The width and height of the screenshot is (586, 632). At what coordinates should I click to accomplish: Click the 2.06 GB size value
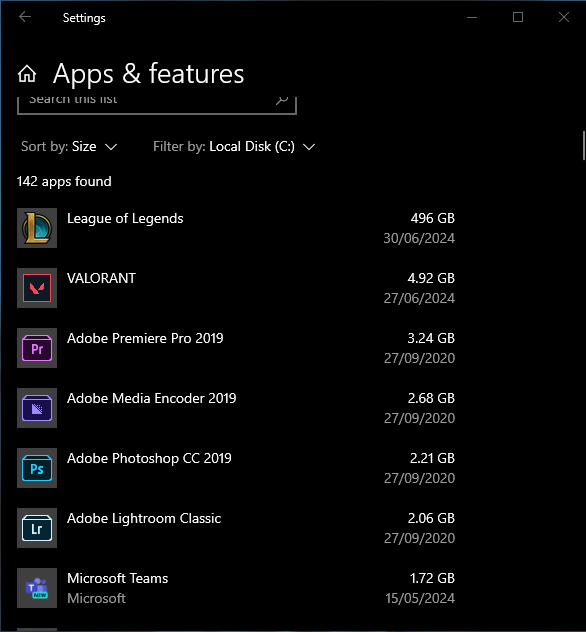(431, 518)
